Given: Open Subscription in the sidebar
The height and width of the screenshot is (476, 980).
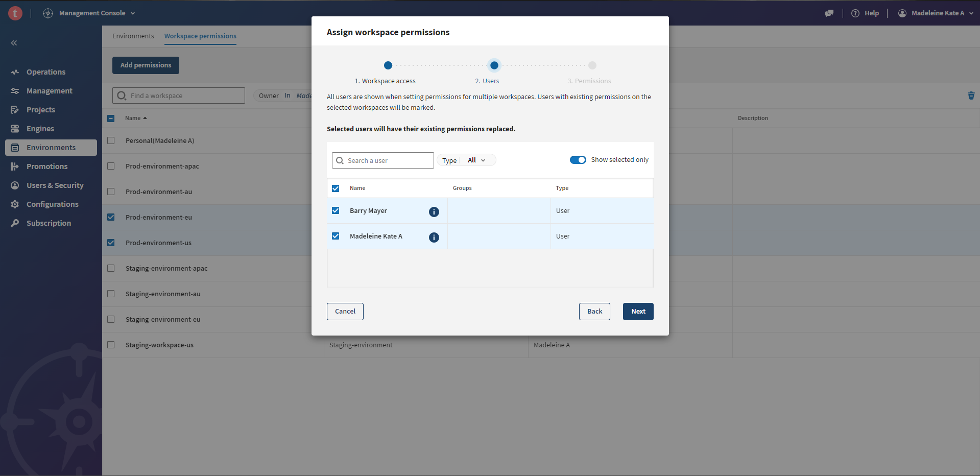Looking at the screenshot, I should pos(49,223).
